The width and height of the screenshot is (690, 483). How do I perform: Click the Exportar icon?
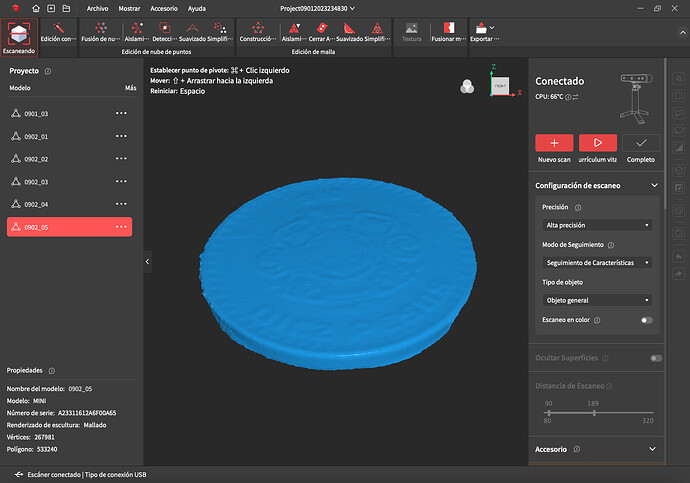pos(481,28)
